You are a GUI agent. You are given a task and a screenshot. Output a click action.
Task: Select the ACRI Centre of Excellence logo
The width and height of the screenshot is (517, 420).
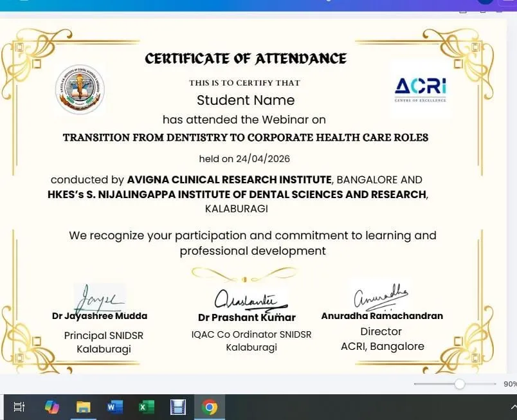click(x=420, y=89)
